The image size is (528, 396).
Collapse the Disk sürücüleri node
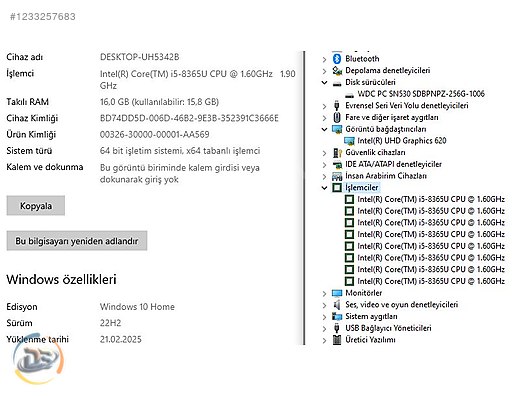pos(324,82)
